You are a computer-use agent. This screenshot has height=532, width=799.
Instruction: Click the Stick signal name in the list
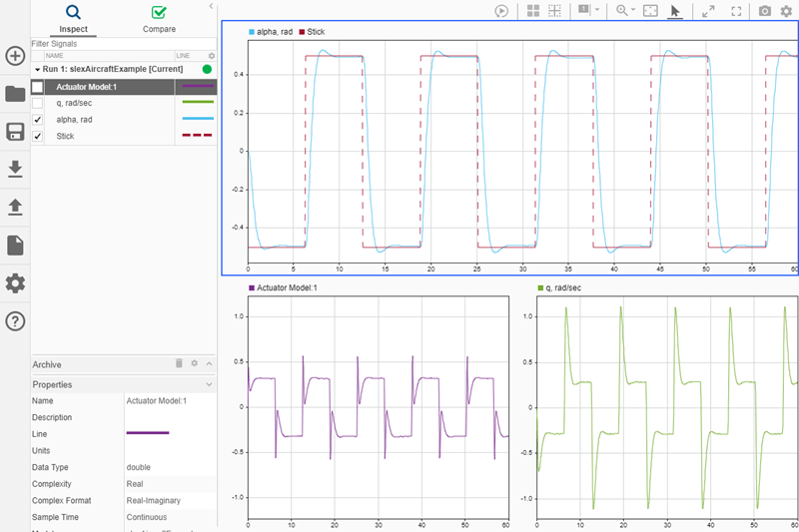[65, 136]
